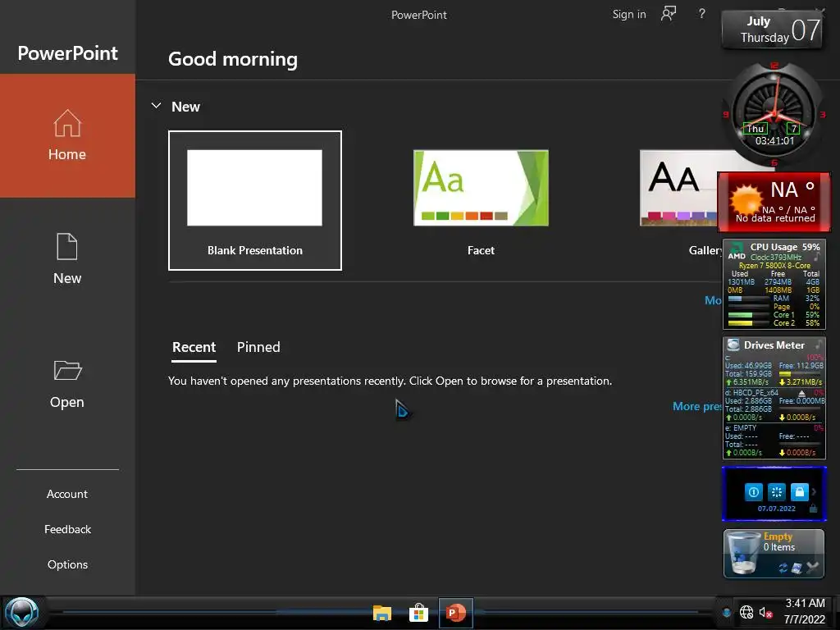Click the alien head Start button
The height and width of the screenshot is (630, 840).
22,612
